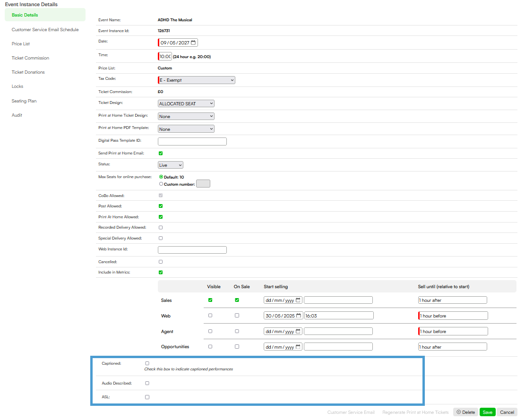Screen dimensions: 525x420
Task: Tick Opportunities Visible checkbox
Action: (210, 346)
